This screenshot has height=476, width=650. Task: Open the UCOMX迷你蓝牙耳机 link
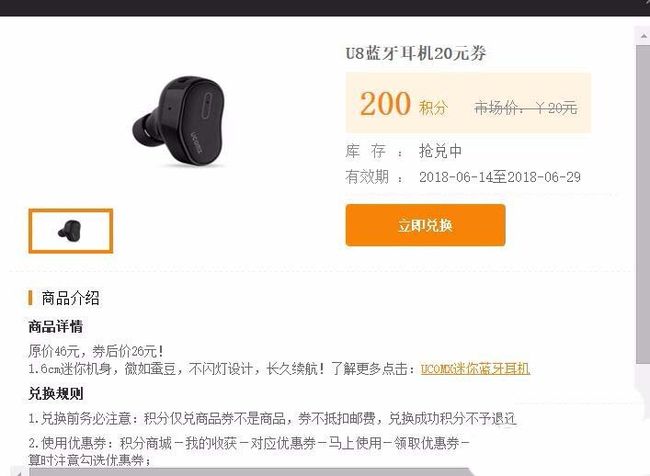point(475,369)
